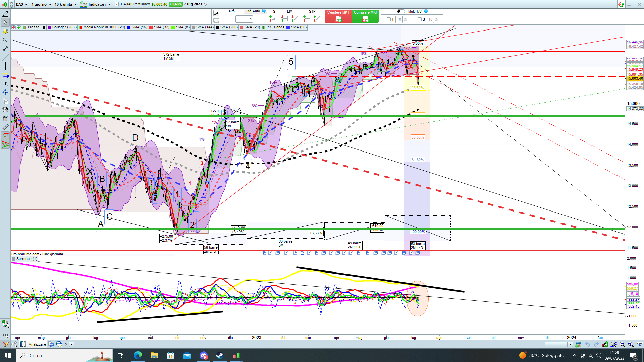Select the arrow cursor tool
Viewport: 644px width, 362px height.
click(5, 22)
